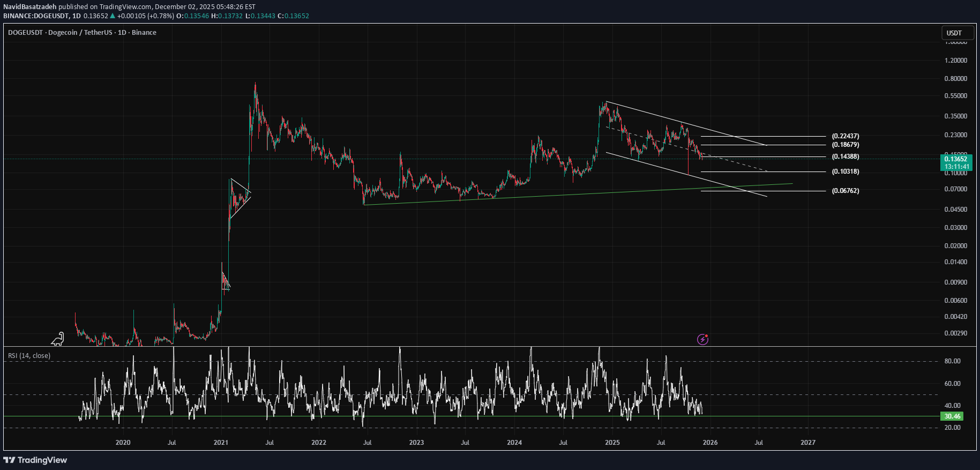980x470 pixels.
Task: Click the 2021 label on the time axis
Action: (221, 443)
